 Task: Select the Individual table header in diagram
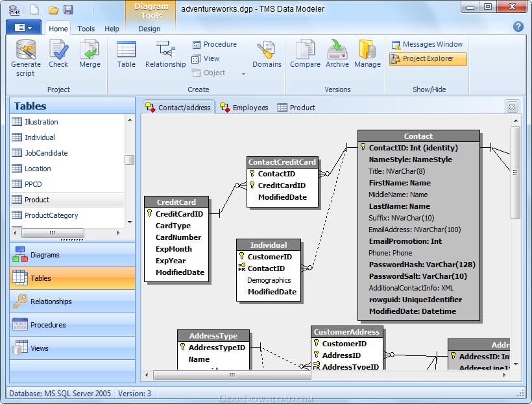click(269, 245)
